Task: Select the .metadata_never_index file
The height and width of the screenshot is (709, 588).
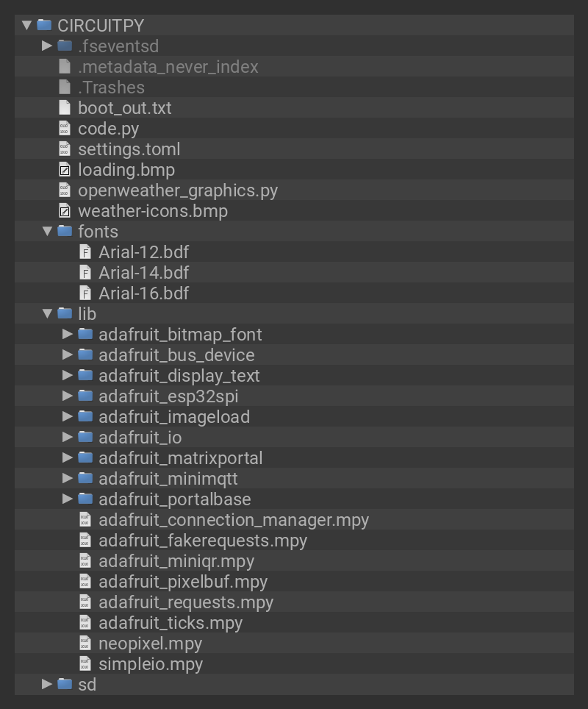Action: (168, 67)
